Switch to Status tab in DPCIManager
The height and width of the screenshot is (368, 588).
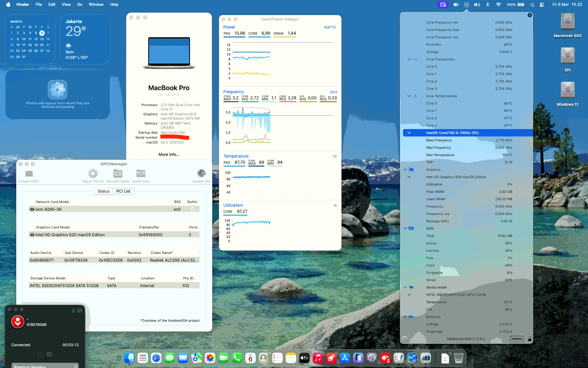coord(104,191)
